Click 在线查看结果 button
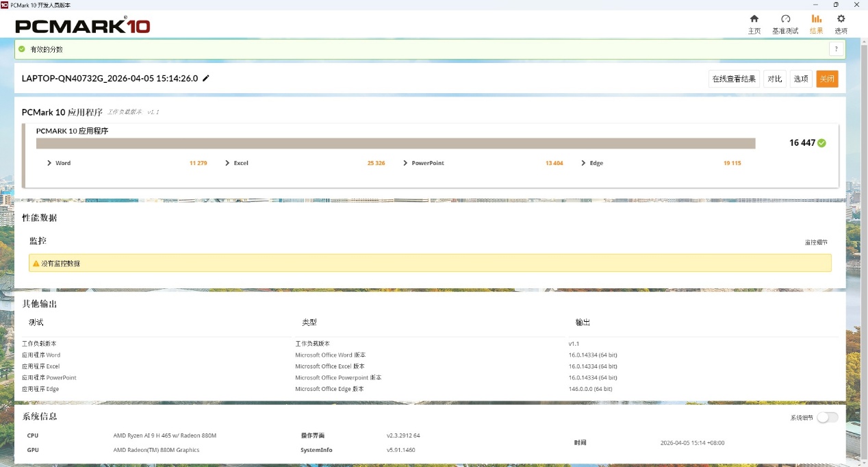Viewport: 868px width, 467px height. coord(734,79)
